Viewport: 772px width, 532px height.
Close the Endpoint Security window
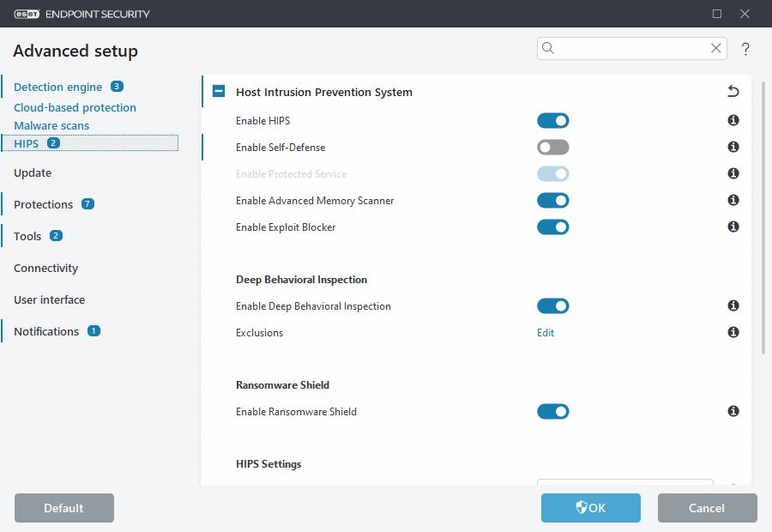pos(745,14)
